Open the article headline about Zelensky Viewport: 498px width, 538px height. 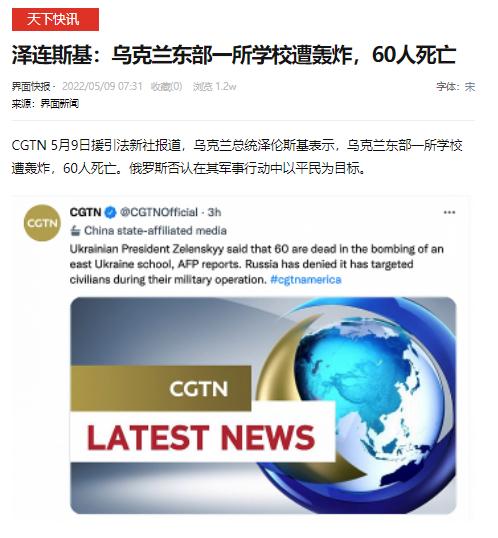coord(234,55)
